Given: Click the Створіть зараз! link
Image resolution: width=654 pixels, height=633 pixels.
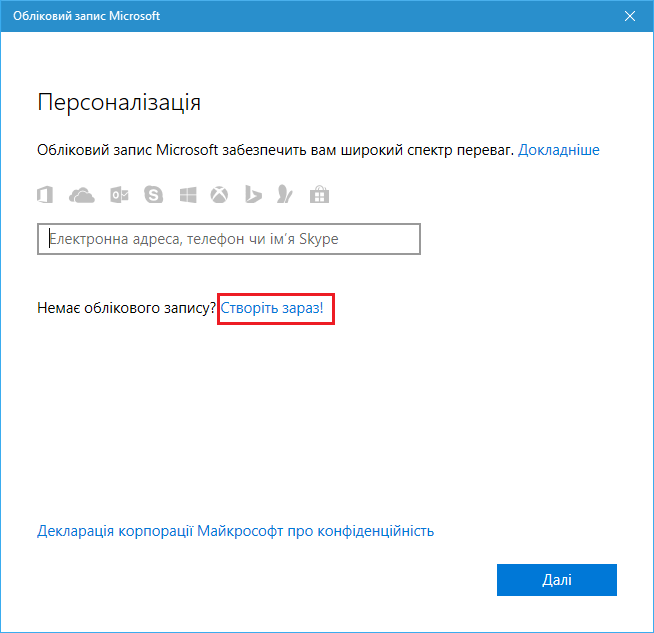Looking at the screenshot, I should pos(272,308).
